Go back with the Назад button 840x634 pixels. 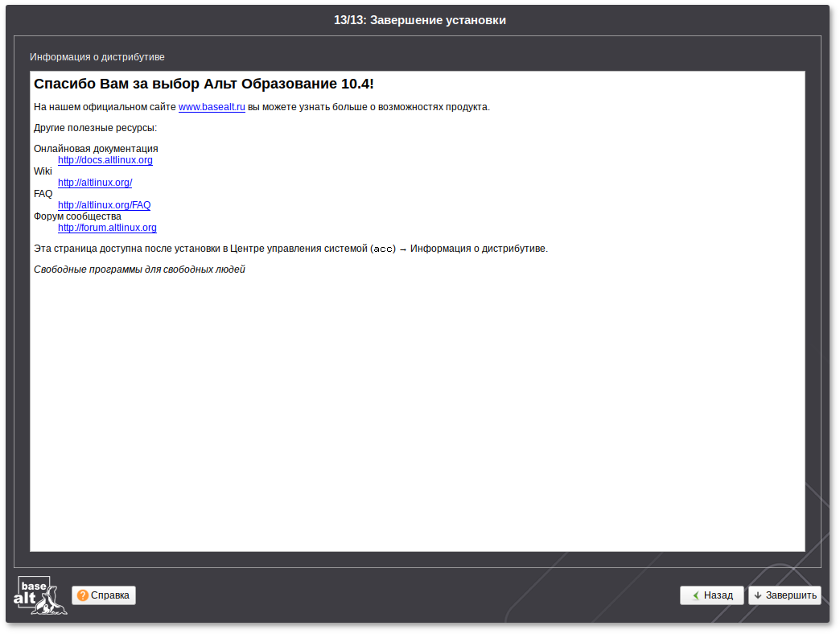pos(711,595)
